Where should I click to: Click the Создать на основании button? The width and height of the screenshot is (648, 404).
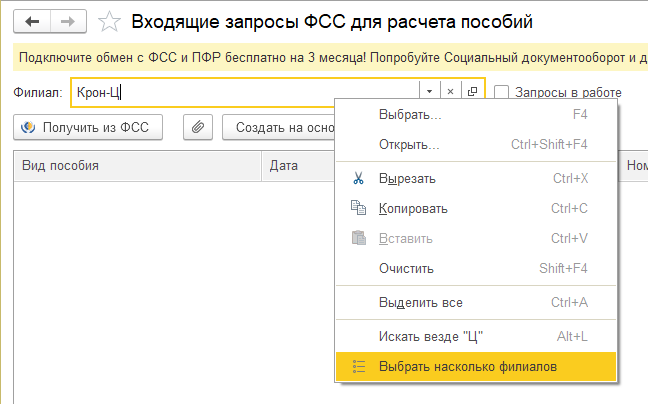pyautogui.click(x=278, y=127)
